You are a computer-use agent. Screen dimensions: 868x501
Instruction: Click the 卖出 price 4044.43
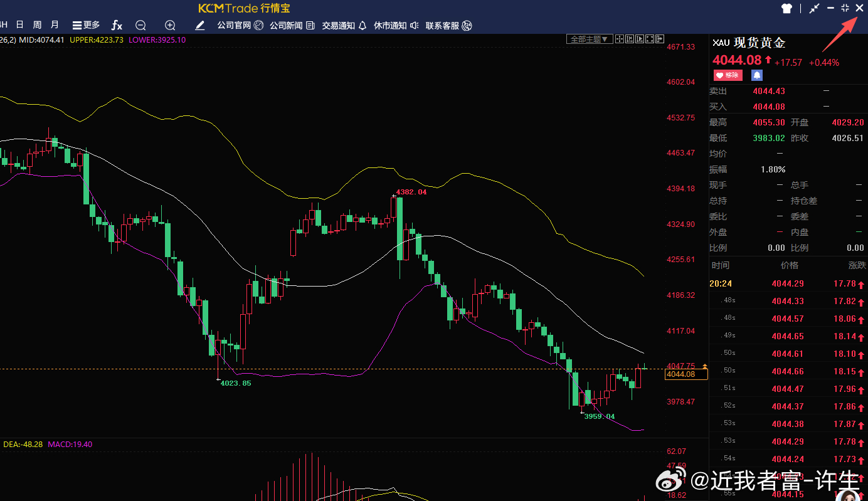(x=769, y=91)
